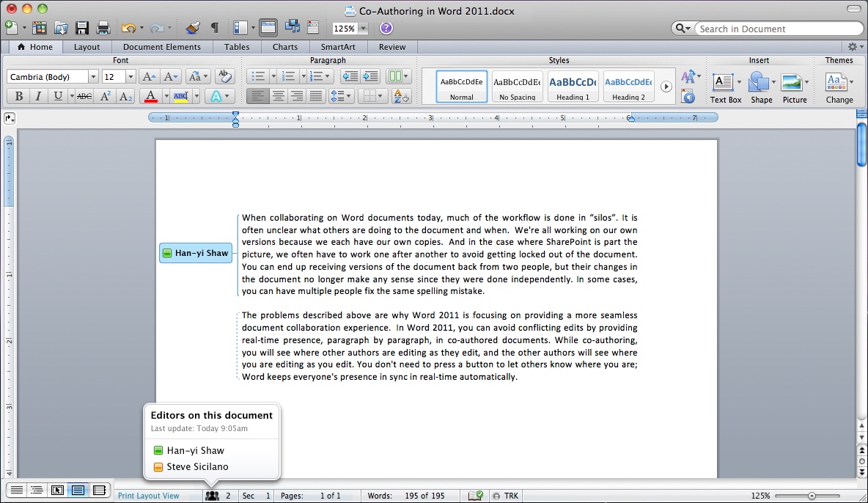
Task: Toggle TRK track changes in status bar
Action: click(505, 496)
